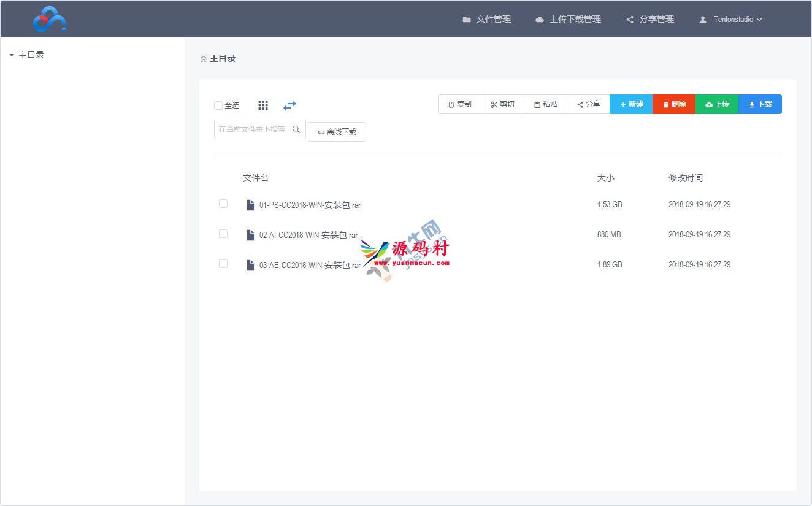Open 文件管理 in the top navigation
812x506 pixels.
click(486, 20)
